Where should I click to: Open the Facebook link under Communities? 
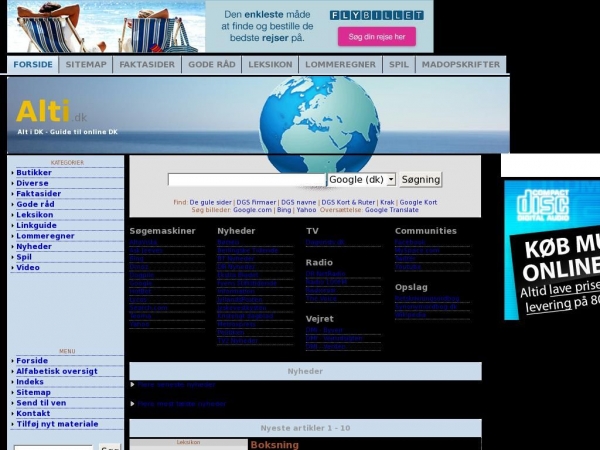tap(410, 242)
